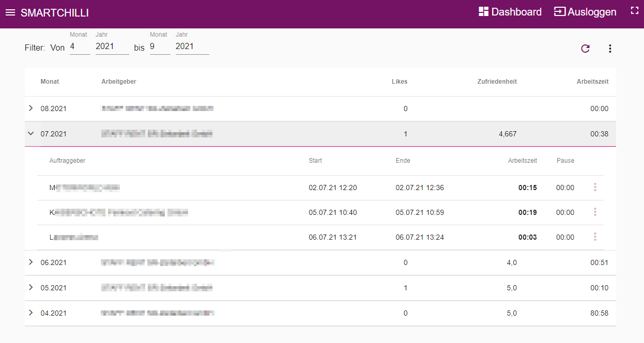Image resolution: width=644 pixels, height=343 pixels.
Task: Click the Arbeitgeber column header
Action: click(119, 82)
